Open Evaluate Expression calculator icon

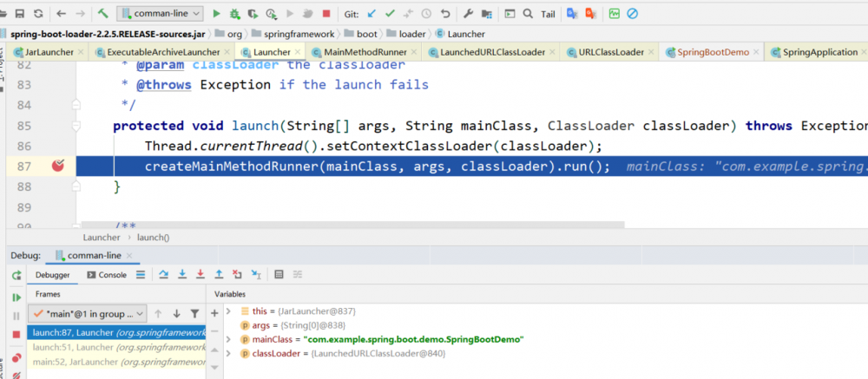point(279,274)
